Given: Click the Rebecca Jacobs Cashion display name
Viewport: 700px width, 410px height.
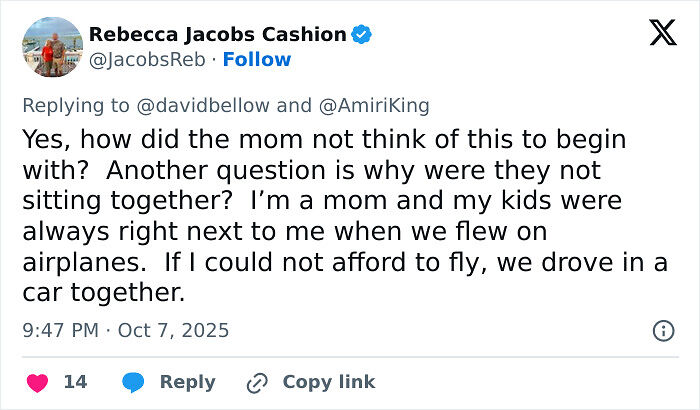Looking at the screenshot, I should tap(217, 34).
